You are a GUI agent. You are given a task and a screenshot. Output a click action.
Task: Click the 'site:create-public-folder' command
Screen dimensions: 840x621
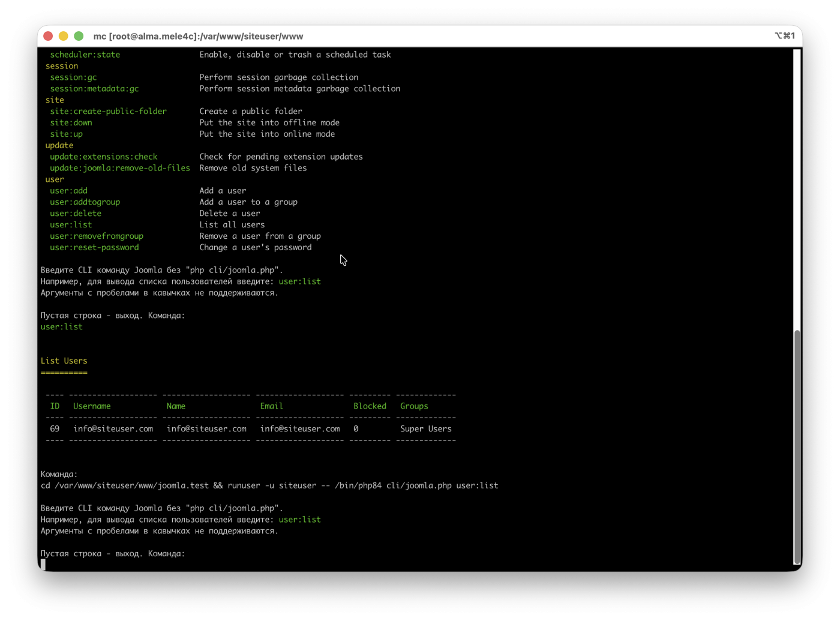109,112
